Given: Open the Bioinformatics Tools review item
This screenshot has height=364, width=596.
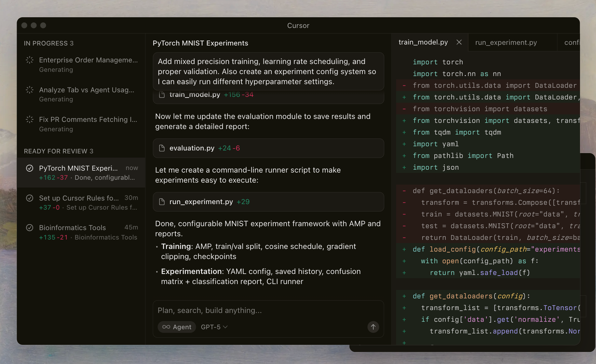Looking at the screenshot, I should click(x=81, y=232).
